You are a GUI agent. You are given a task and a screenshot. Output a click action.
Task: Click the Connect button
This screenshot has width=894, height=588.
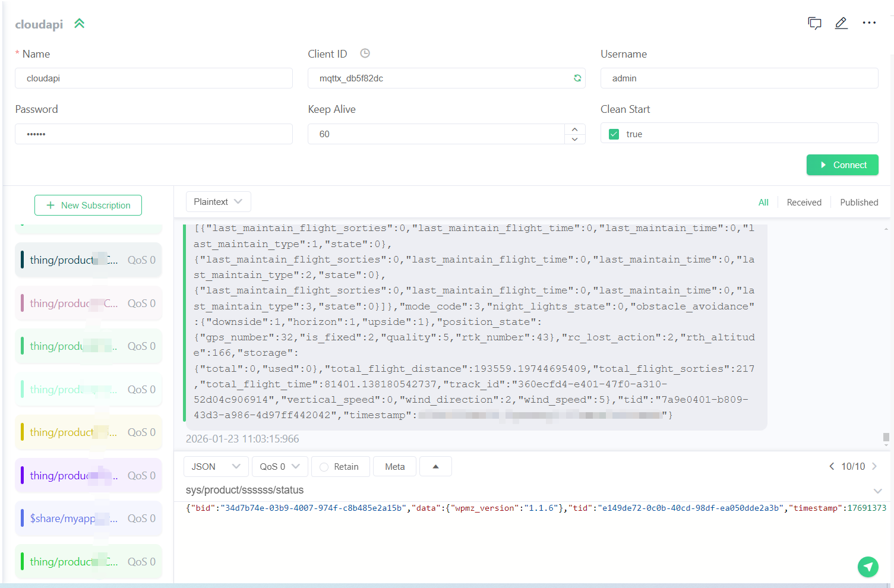click(x=842, y=165)
